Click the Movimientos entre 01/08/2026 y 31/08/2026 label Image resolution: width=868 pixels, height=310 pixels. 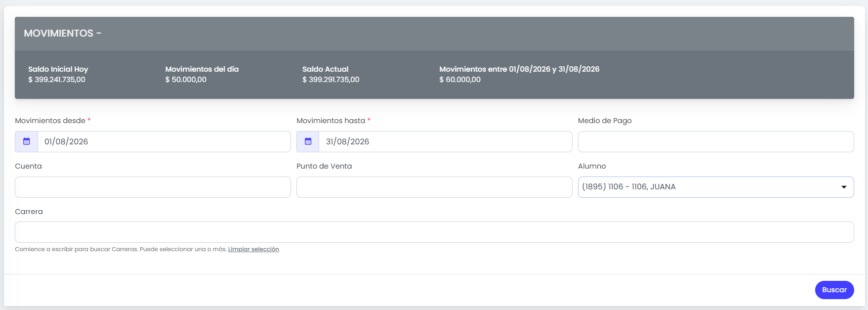[x=519, y=69]
